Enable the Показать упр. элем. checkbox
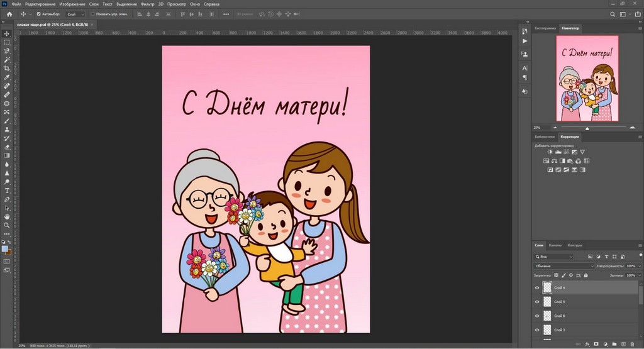This screenshot has height=349, width=644. tap(92, 14)
